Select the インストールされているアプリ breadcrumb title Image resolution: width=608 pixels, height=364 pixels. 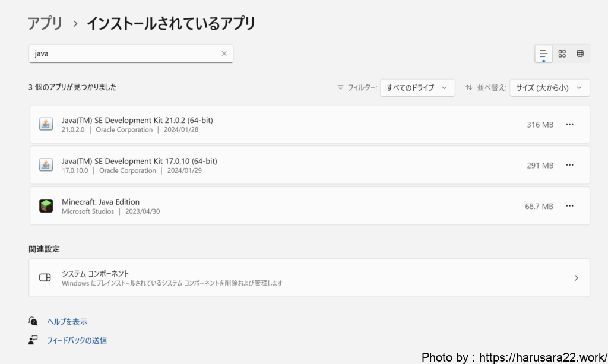tap(171, 23)
